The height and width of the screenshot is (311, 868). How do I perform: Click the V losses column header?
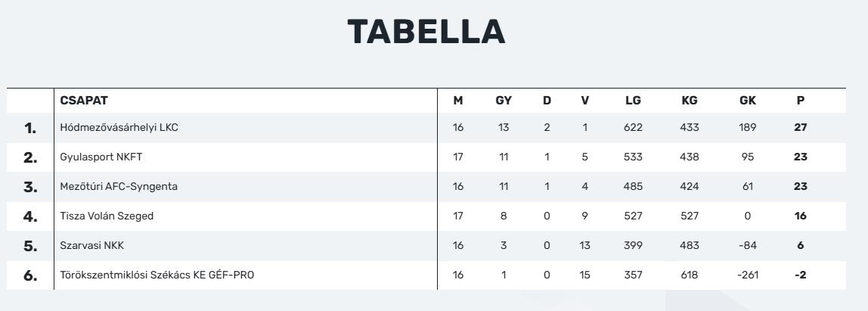(x=584, y=101)
